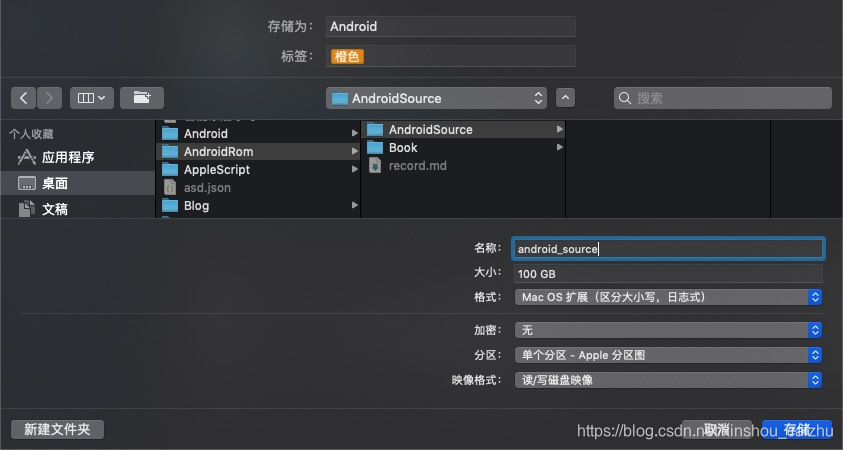Select the Blog folder row

pyautogui.click(x=258, y=205)
